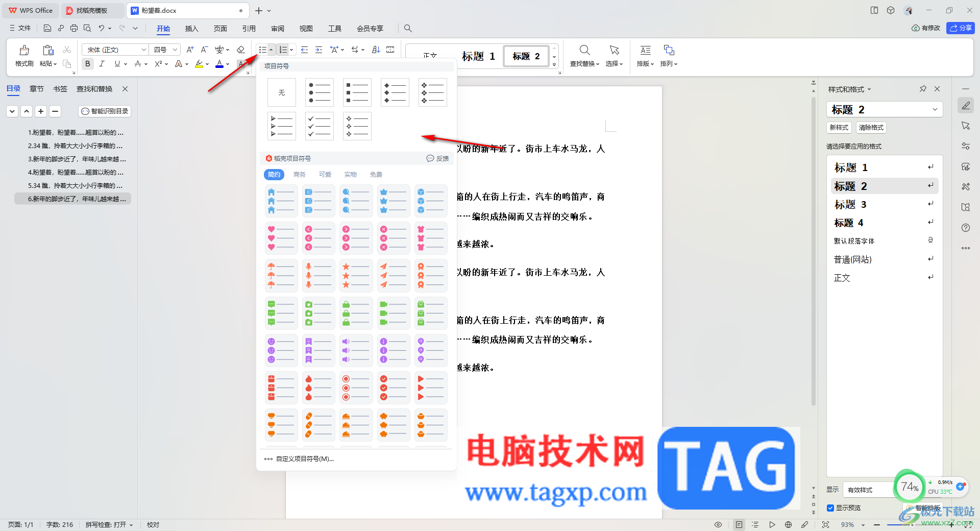The image size is (980, 531).
Task: Open Find and Replace tool
Action: point(584,55)
